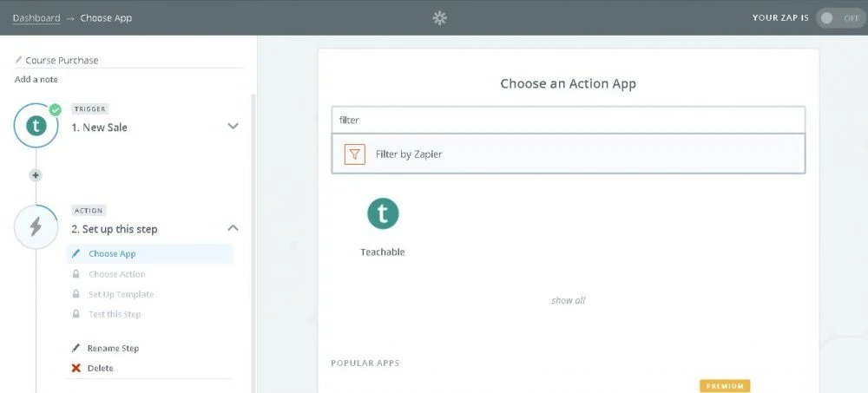Toggle the Zap ON/OFF switch
Viewport: 868px width, 393px height.
839,17
